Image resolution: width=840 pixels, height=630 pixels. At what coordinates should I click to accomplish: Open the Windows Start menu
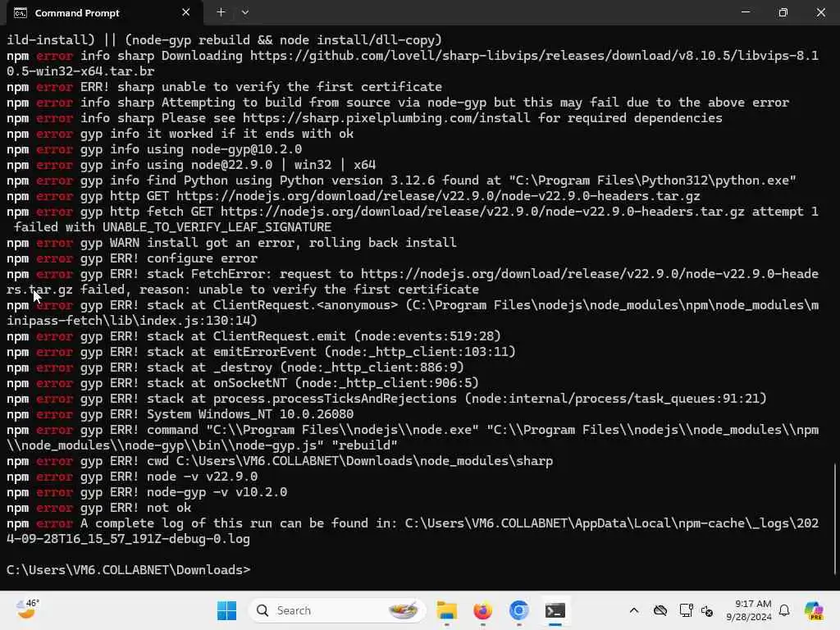tap(226, 610)
